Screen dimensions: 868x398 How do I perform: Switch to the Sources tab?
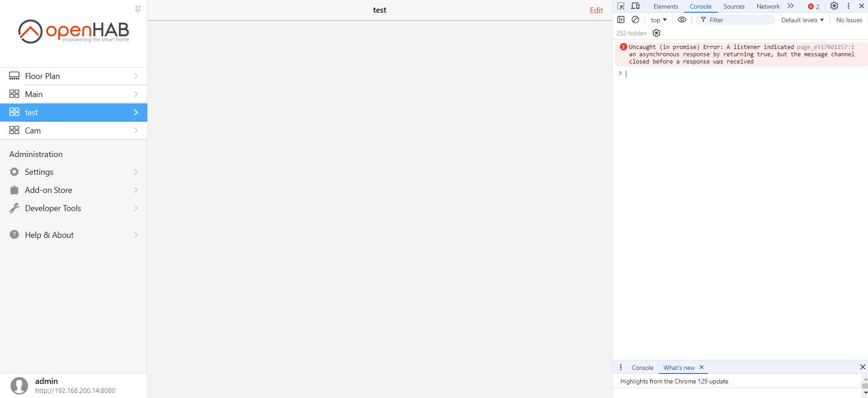(x=734, y=6)
